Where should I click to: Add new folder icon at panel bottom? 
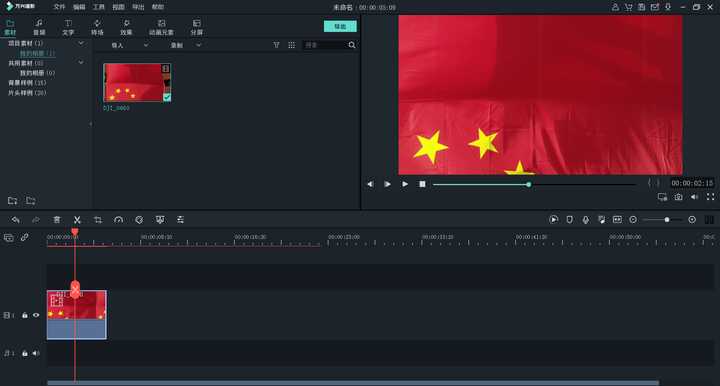[12, 201]
